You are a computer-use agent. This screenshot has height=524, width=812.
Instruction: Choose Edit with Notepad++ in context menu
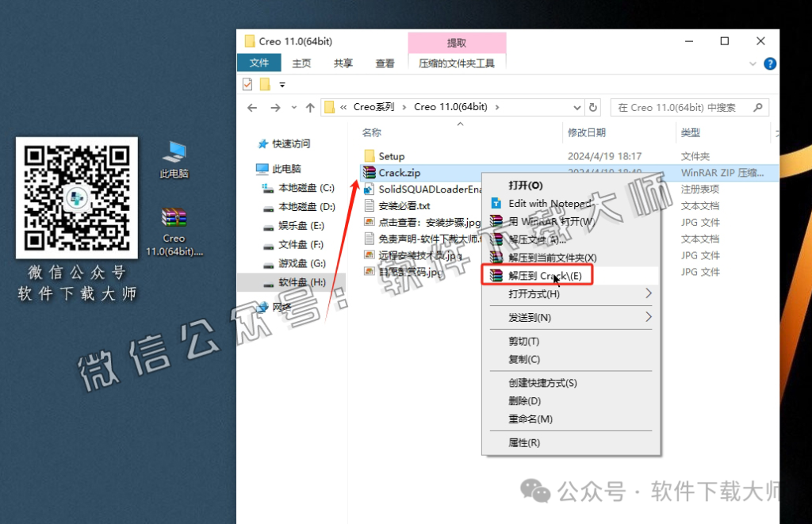click(x=571, y=204)
